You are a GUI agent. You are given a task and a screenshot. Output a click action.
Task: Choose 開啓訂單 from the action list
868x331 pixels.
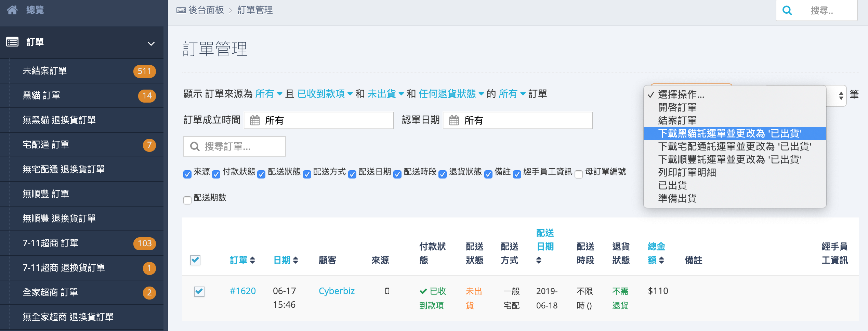pos(735,107)
